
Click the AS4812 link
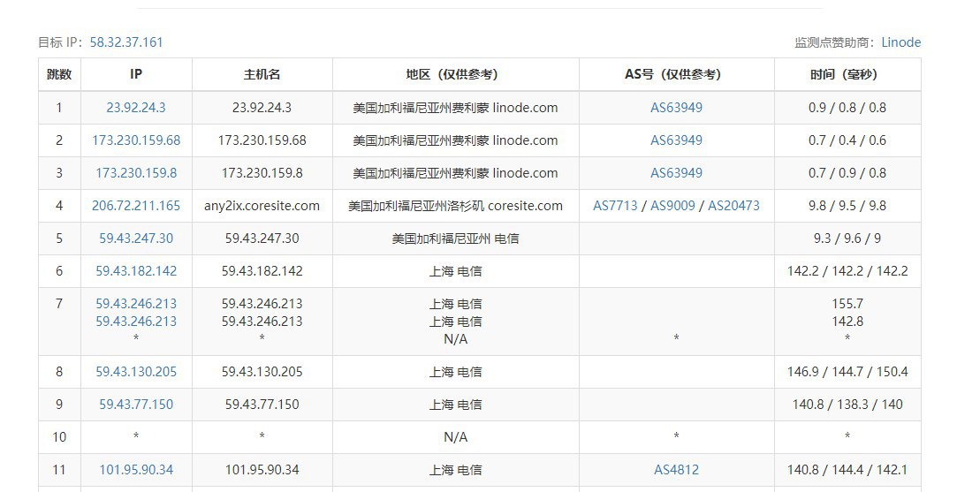(x=676, y=470)
